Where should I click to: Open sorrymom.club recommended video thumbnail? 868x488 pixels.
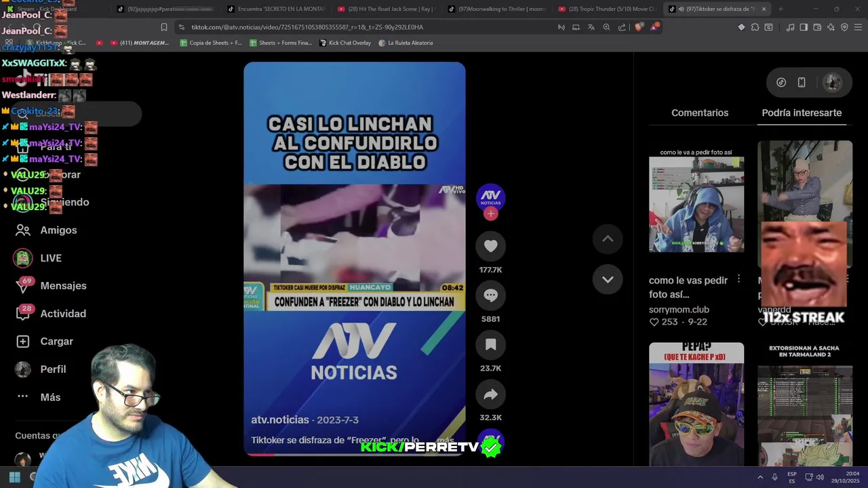696,205
